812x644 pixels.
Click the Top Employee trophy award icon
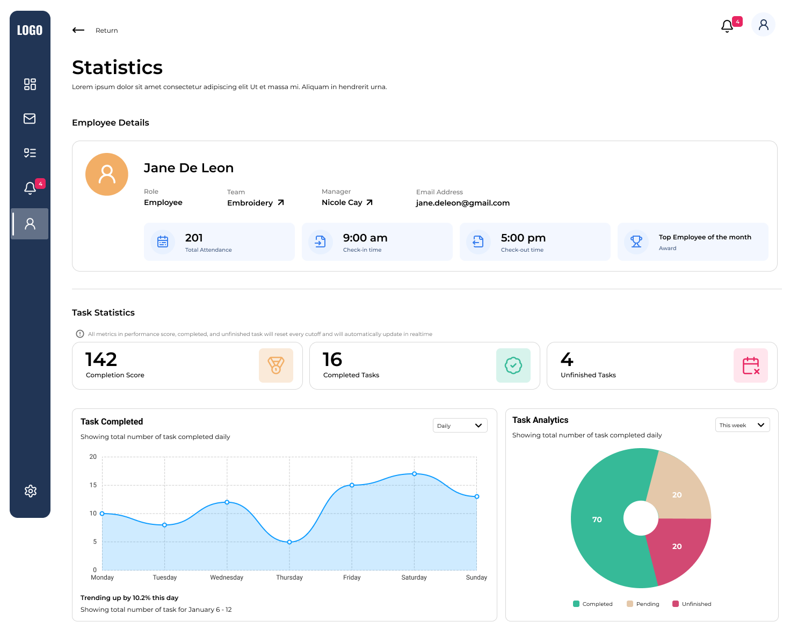[x=636, y=241]
